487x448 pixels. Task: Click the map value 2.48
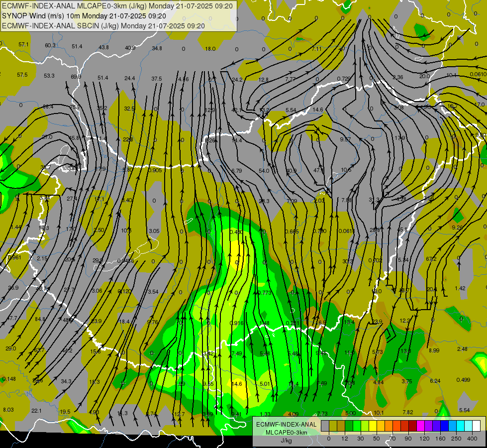[x=463, y=349]
